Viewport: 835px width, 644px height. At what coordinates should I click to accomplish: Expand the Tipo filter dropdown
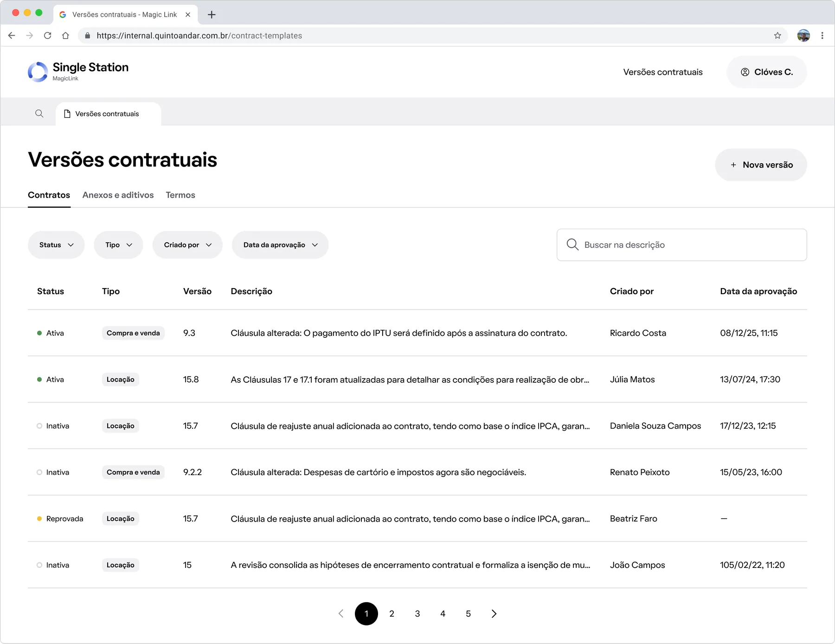coord(118,245)
